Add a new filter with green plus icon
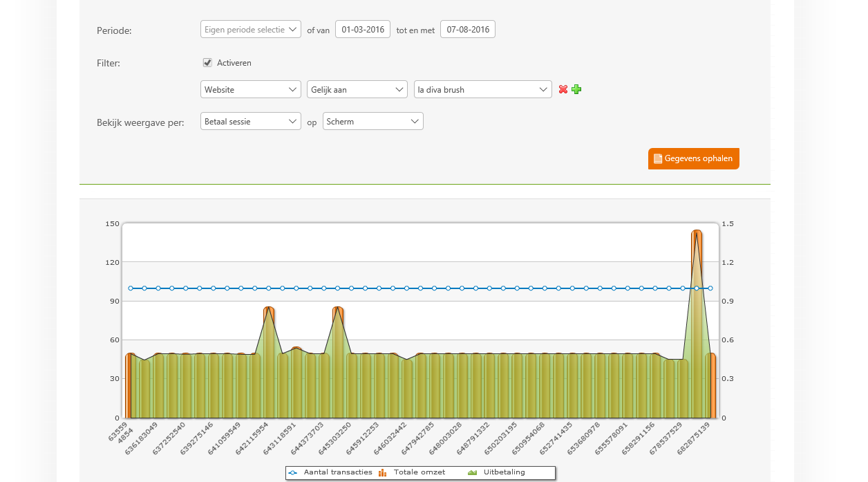This screenshot has height=482, width=868. [576, 89]
